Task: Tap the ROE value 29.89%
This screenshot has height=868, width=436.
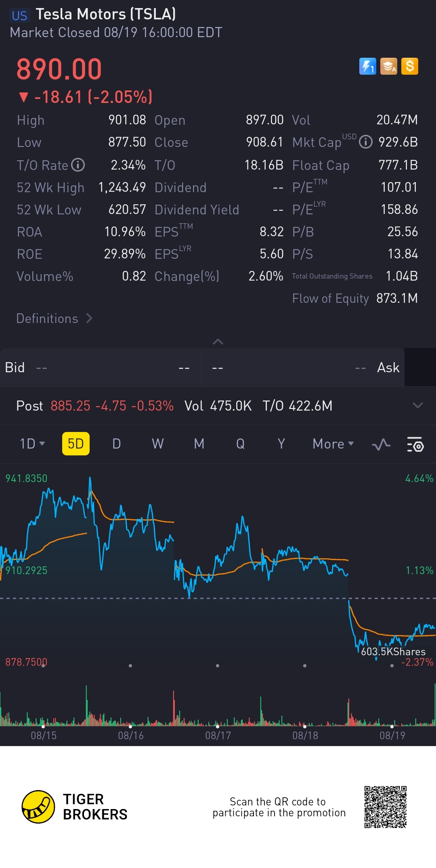Action: tap(125, 254)
